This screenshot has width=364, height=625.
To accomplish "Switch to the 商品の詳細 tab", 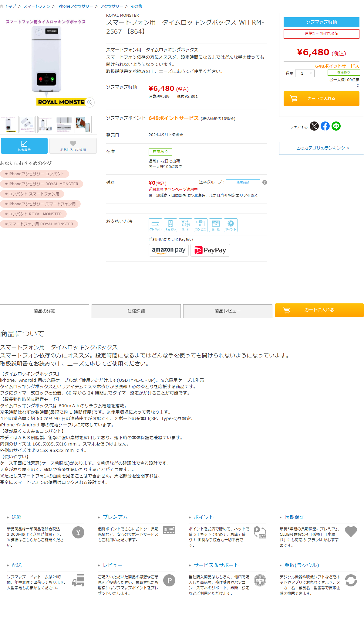I will click(45, 311).
